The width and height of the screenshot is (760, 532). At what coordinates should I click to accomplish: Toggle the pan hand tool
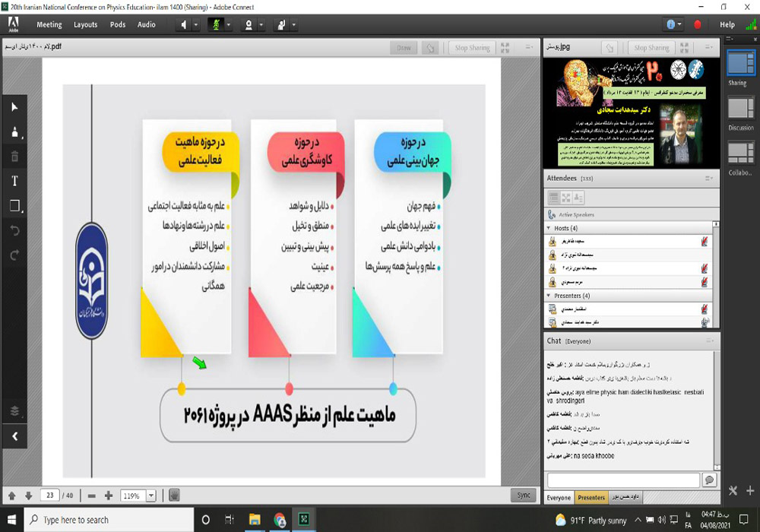[x=174, y=496]
